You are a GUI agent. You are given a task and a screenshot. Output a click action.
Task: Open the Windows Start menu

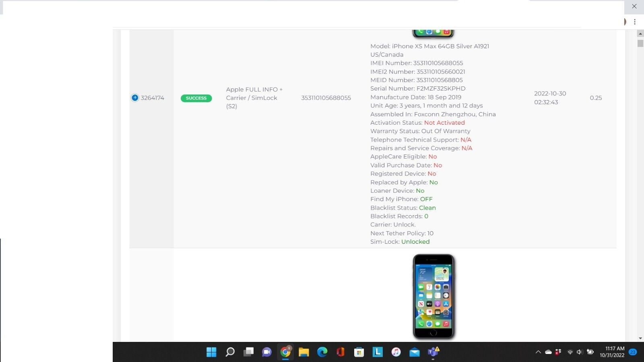[211, 352]
